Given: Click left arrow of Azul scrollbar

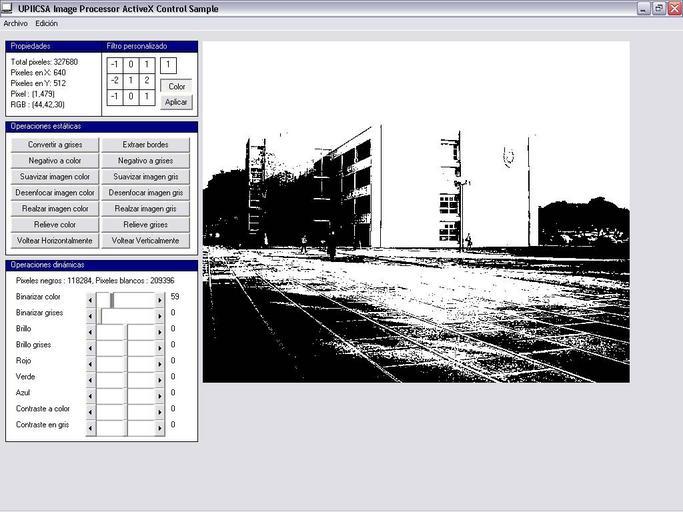Looking at the screenshot, I should [x=91, y=394].
